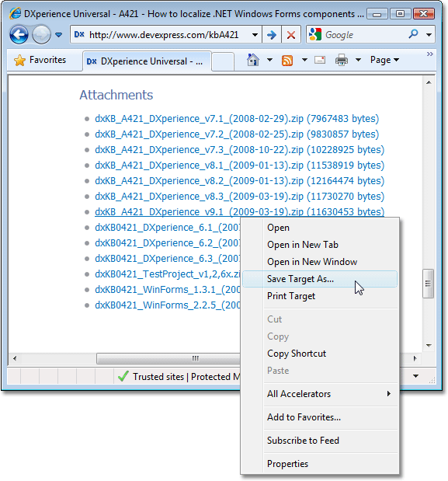Click the magnifier search icon
This screenshot has width=448, height=481.
(413, 34)
